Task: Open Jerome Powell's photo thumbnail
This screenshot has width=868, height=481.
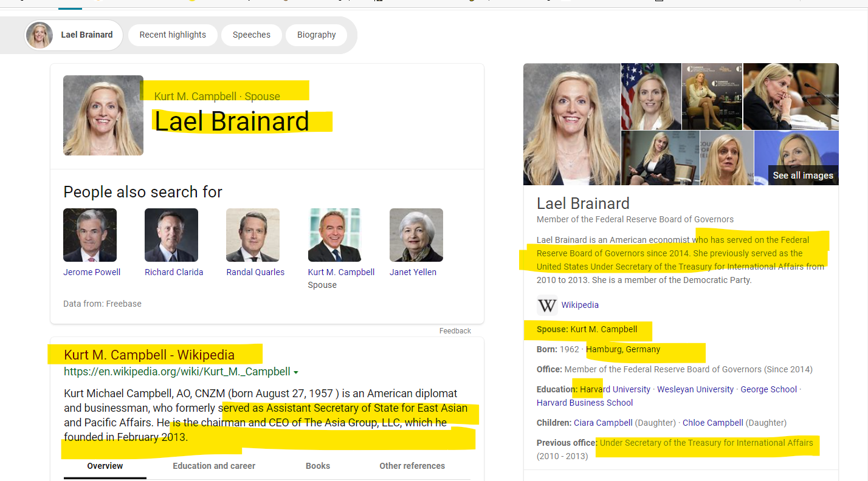Action: click(90, 235)
